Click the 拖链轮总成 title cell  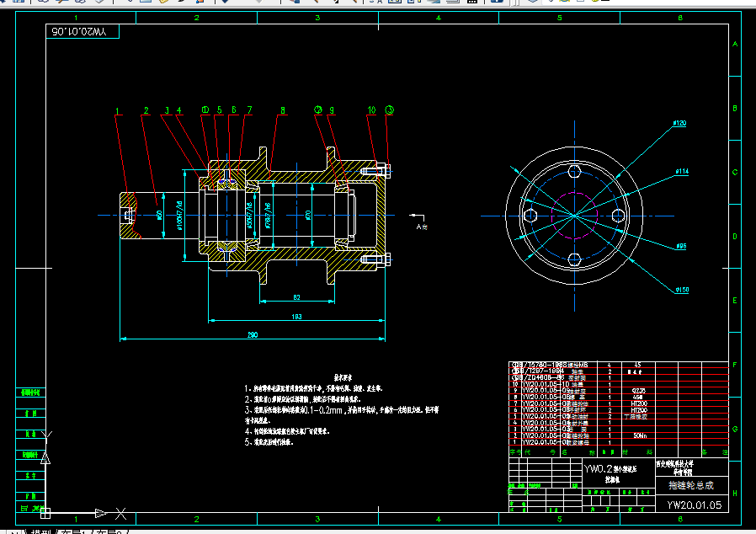(691, 486)
